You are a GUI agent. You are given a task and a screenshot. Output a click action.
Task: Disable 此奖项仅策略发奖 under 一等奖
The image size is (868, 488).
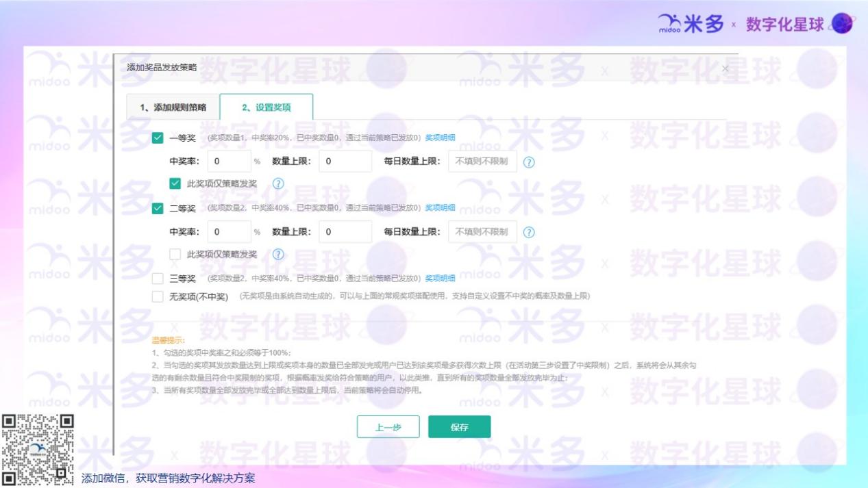pos(175,183)
